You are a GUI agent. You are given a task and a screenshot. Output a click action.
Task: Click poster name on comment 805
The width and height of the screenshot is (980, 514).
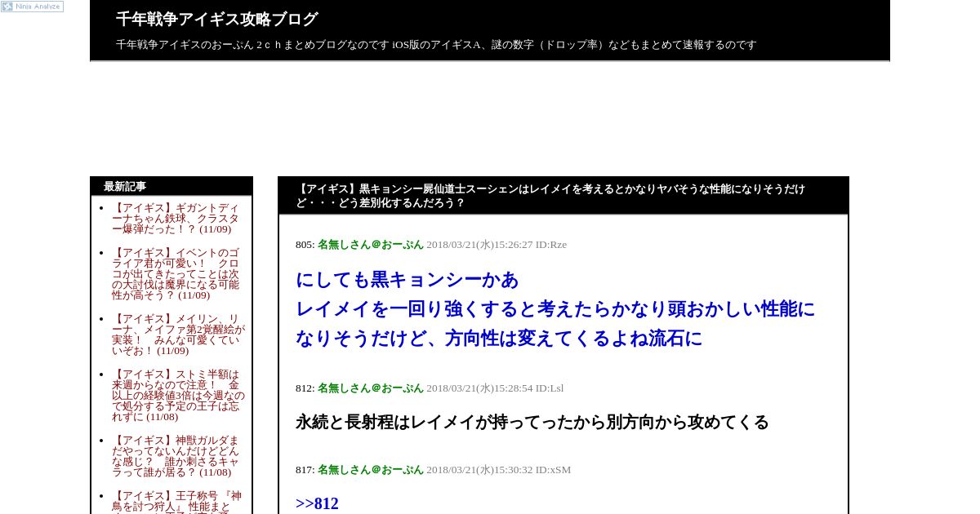[x=370, y=245]
